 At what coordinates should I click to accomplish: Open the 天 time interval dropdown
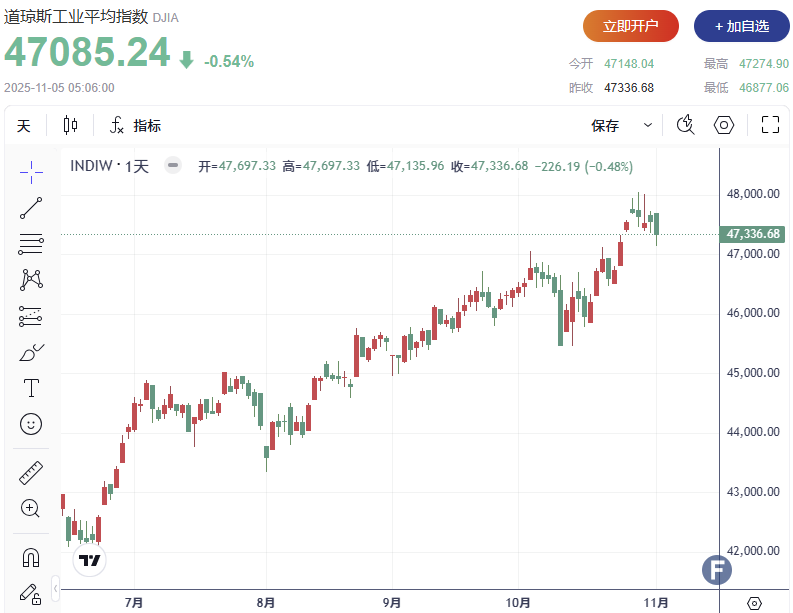pos(24,125)
